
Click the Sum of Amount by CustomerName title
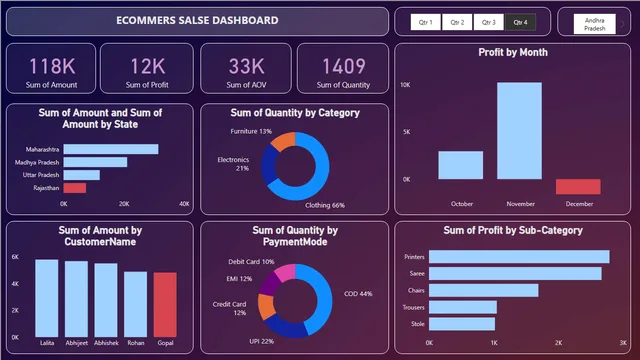[100, 236]
